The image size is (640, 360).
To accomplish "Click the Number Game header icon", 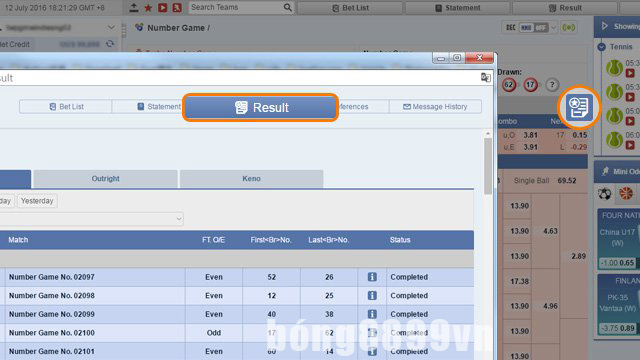I will [139, 27].
